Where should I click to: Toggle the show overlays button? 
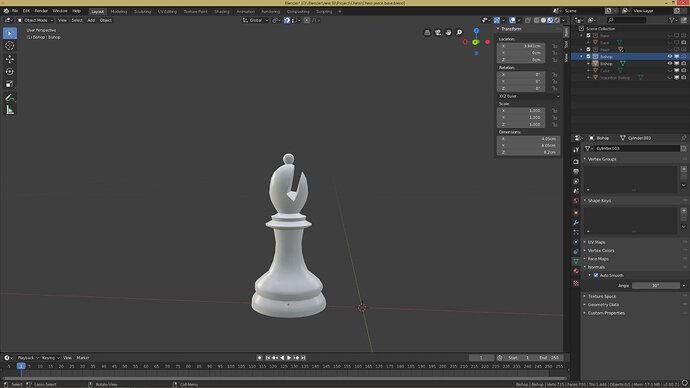(x=512, y=20)
